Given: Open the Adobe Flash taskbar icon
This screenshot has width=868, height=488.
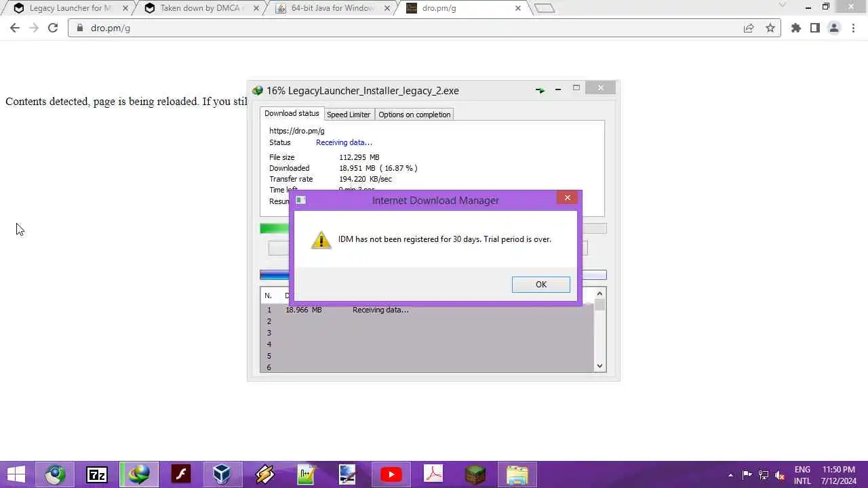Looking at the screenshot, I should click(x=181, y=474).
